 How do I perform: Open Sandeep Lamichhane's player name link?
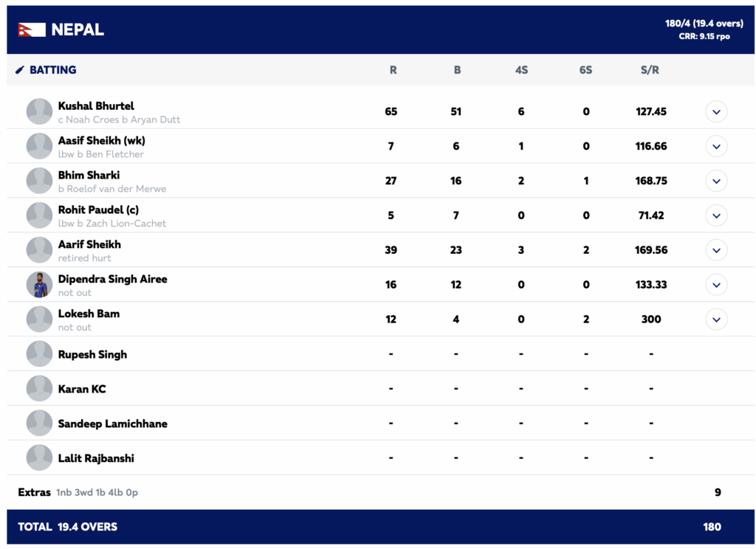point(112,424)
